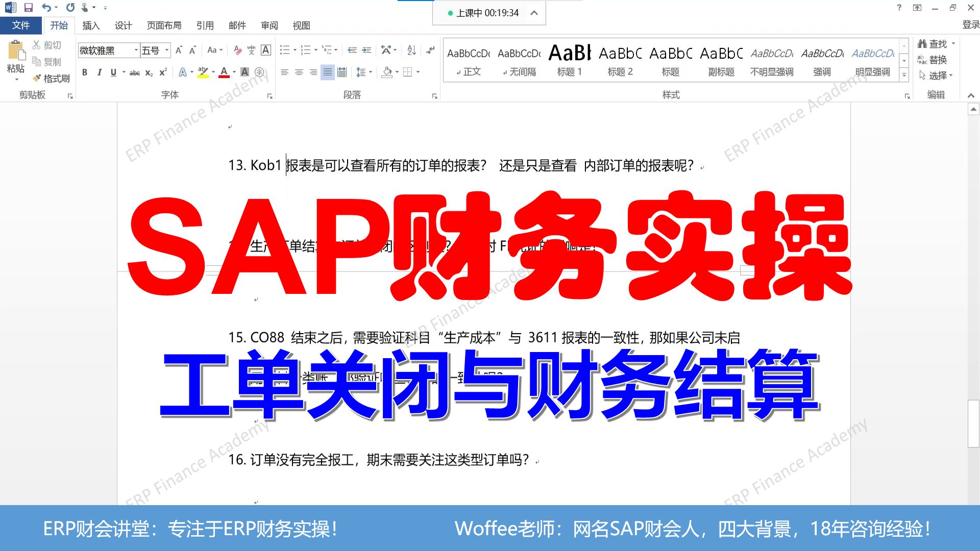
Task: Click the Character Border A icon
Action: (266, 50)
